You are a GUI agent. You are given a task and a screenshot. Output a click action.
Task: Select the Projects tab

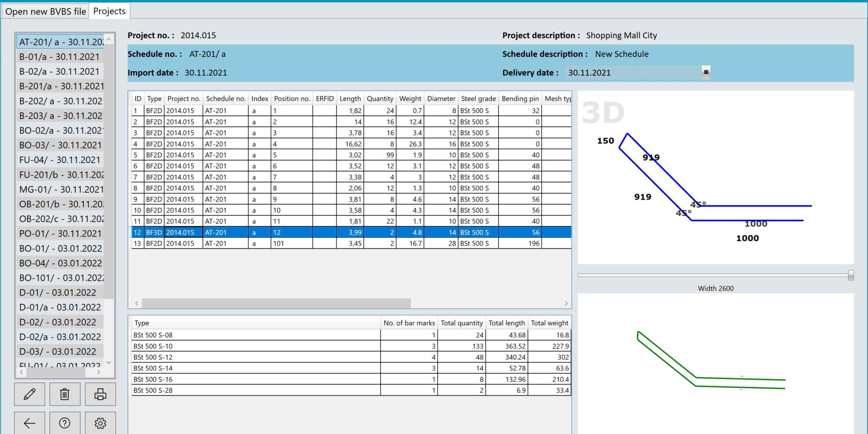click(x=109, y=11)
